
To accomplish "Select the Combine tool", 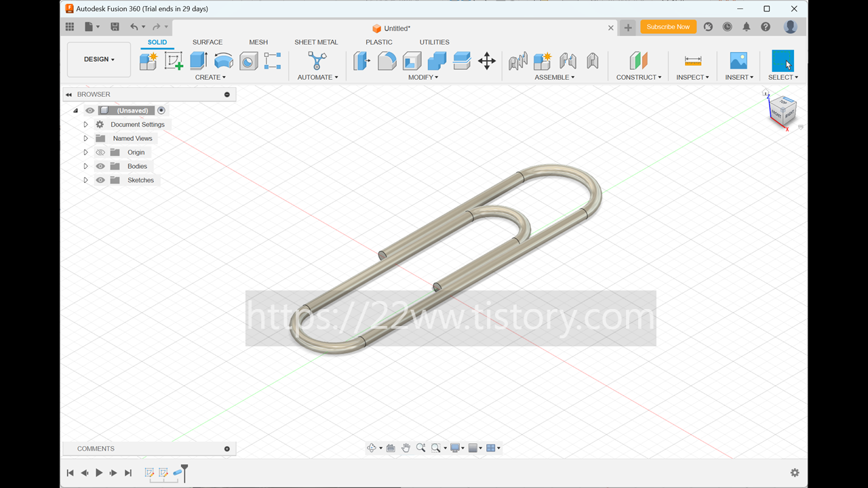I will pos(437,61).
